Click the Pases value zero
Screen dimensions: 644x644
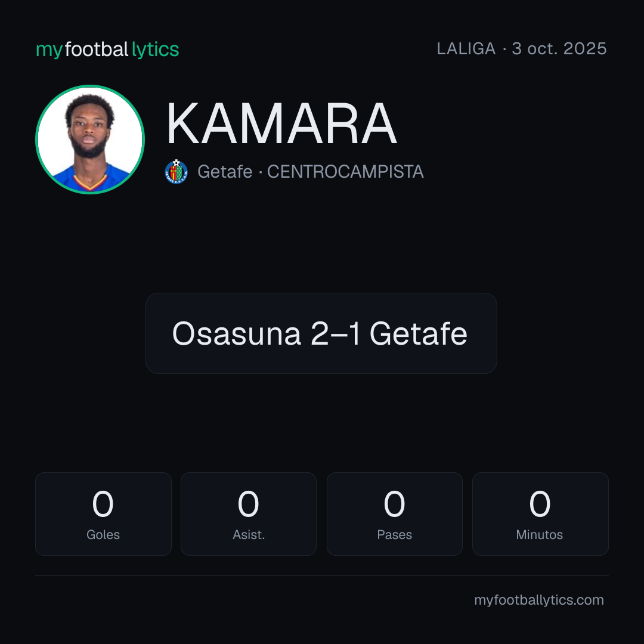(x=394, y=504)
